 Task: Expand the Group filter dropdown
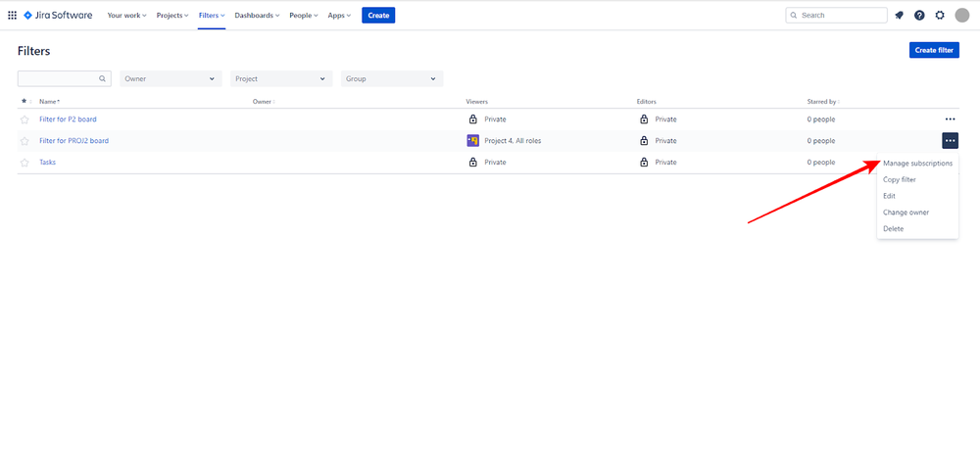coord(392,78)
